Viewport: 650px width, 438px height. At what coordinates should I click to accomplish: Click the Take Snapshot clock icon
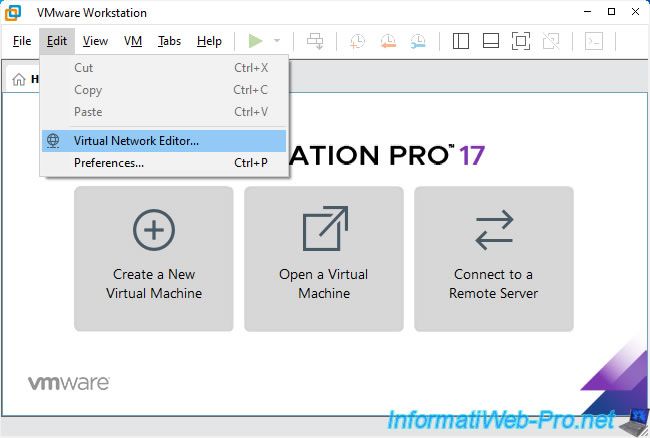(x=357, y=41)
